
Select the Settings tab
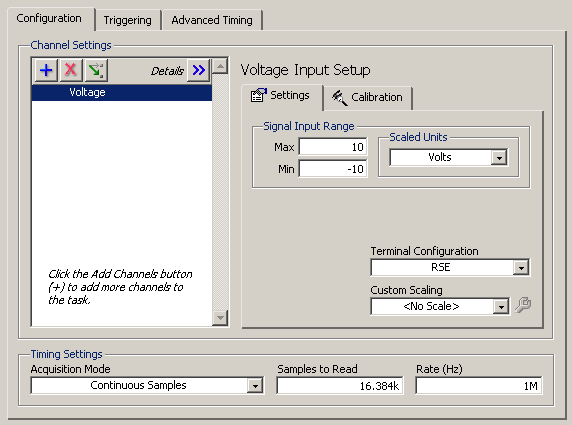(281, 96)
